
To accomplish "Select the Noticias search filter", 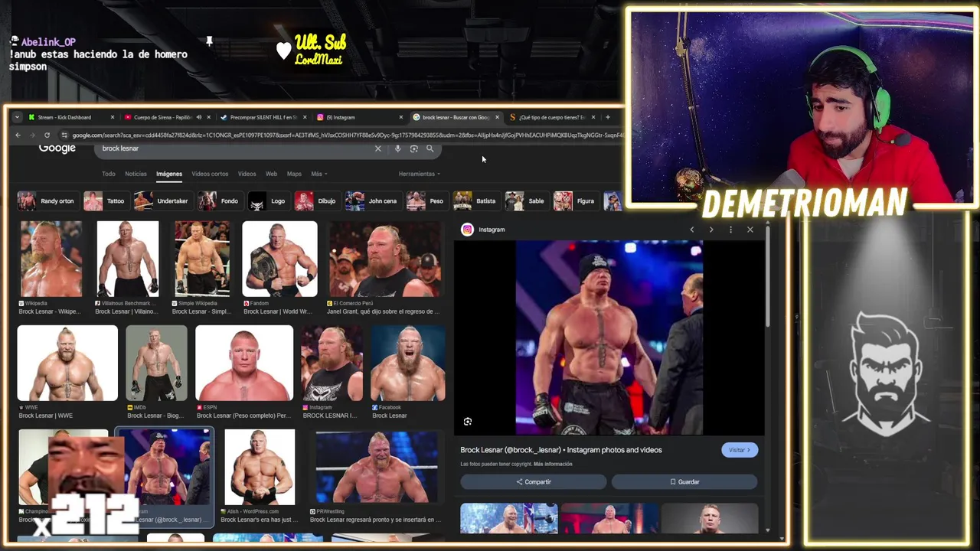I will pyautogui.click(x=136, y=174).
